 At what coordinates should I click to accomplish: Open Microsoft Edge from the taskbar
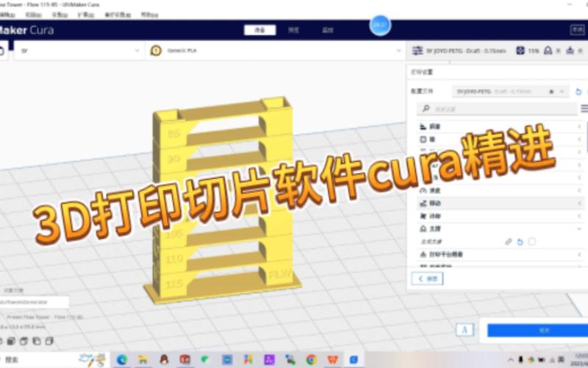point(121,360)
